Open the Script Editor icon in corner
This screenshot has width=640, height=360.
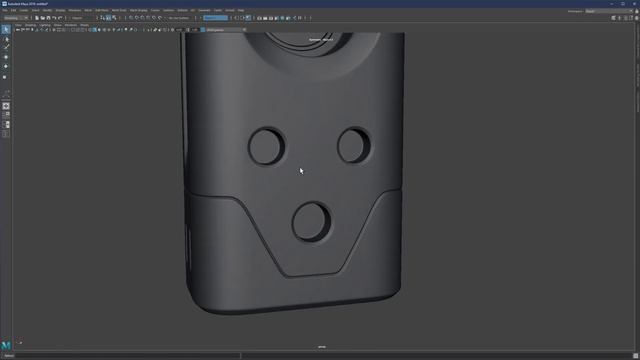pos(636,356)
